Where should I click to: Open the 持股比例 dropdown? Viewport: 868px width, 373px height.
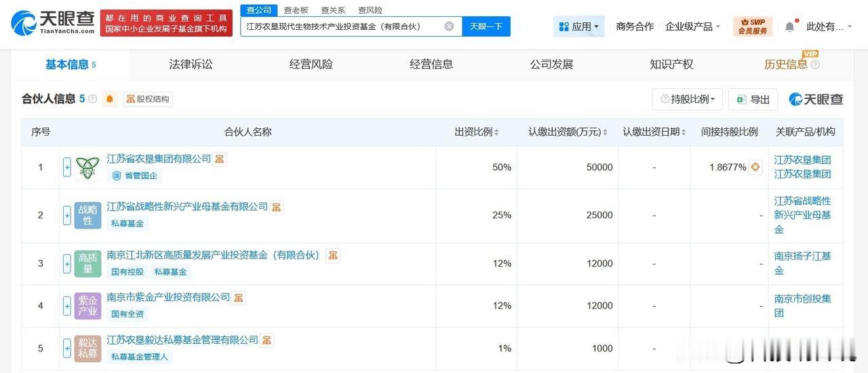[x=687, y=99]
